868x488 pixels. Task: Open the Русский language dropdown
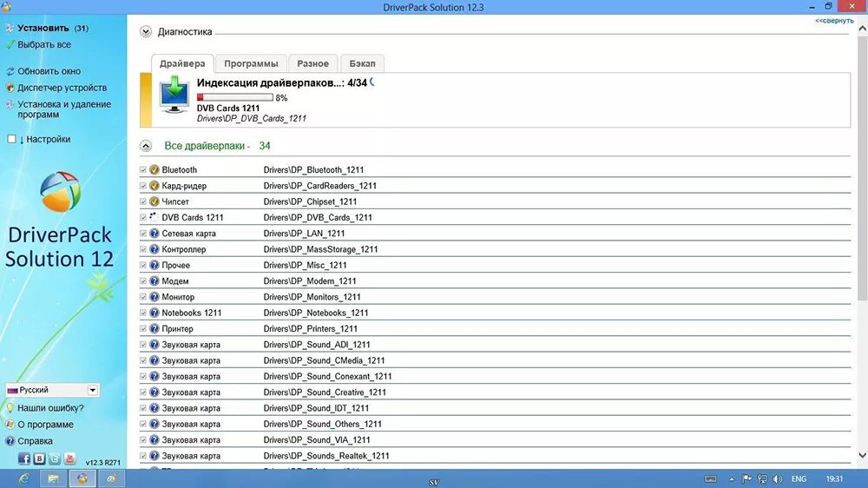point(52,390)
